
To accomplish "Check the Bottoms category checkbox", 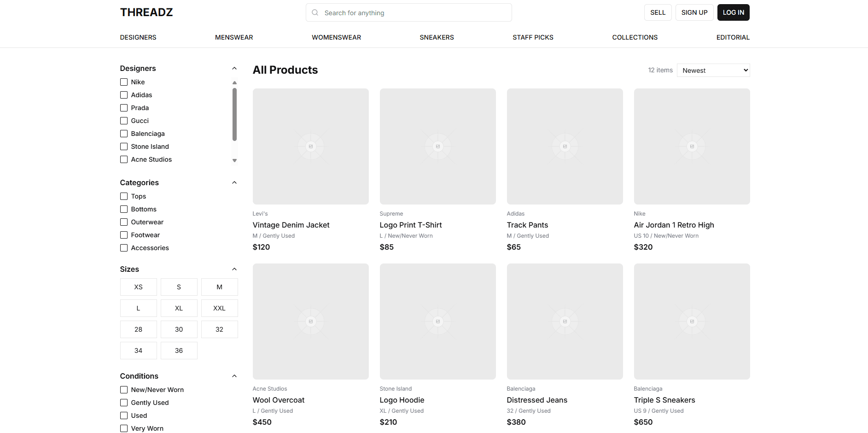I will point(124,209).
